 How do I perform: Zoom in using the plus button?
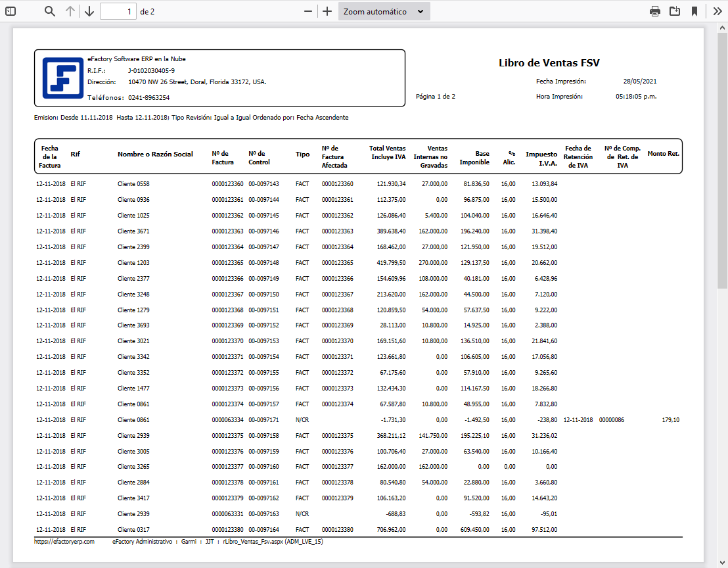pyautogui.click(x=327, y=11)
